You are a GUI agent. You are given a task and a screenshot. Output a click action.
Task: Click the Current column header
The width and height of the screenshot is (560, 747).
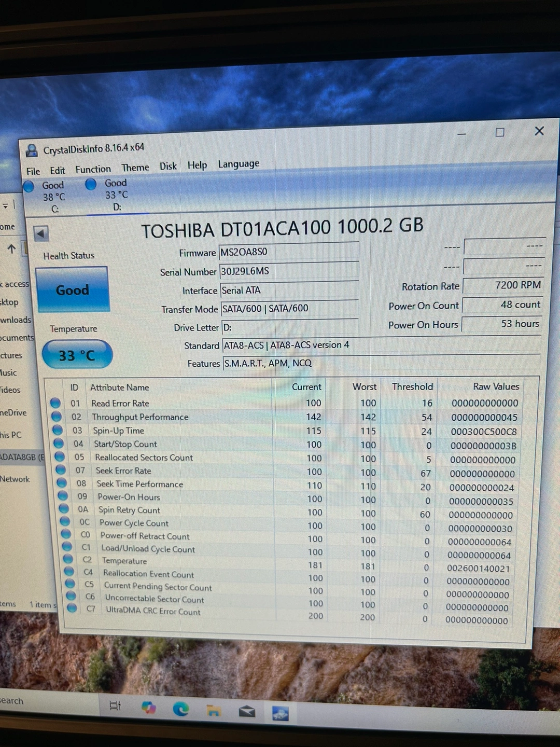[306, 387]
